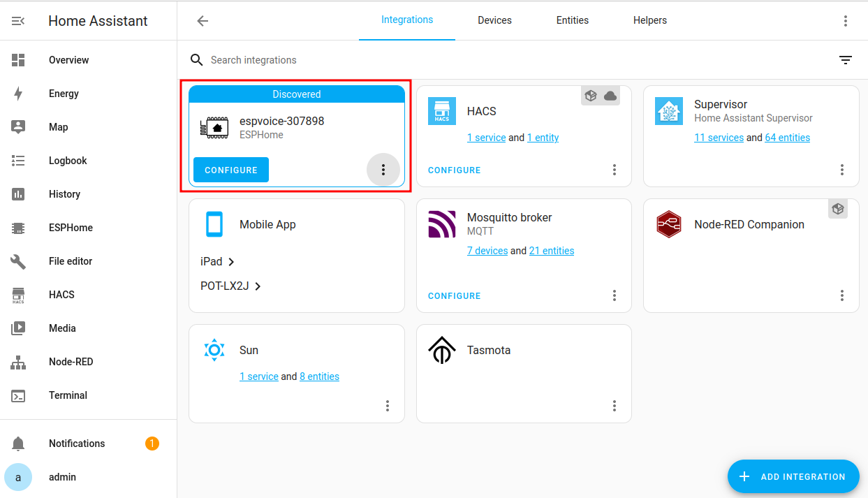Open Supervisor '11 services' link
This screenshot has height=498, width=868.
719,138
